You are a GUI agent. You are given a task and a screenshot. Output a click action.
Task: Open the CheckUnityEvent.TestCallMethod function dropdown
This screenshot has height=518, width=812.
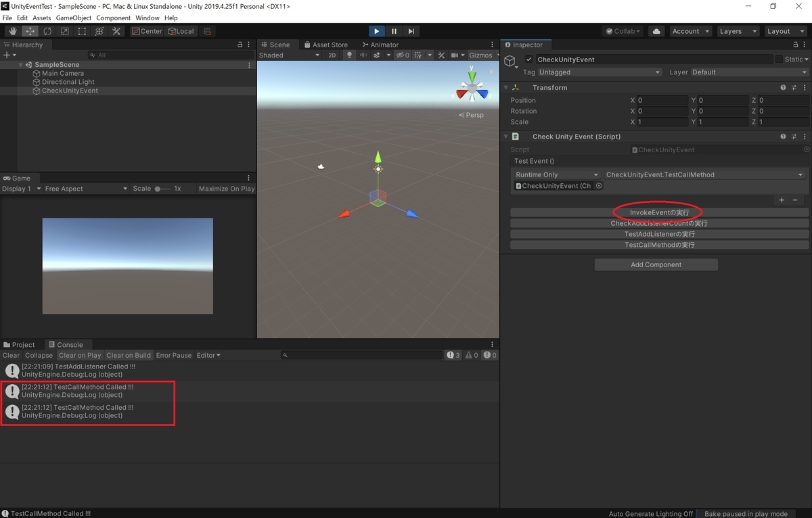[x=704, y=174]
